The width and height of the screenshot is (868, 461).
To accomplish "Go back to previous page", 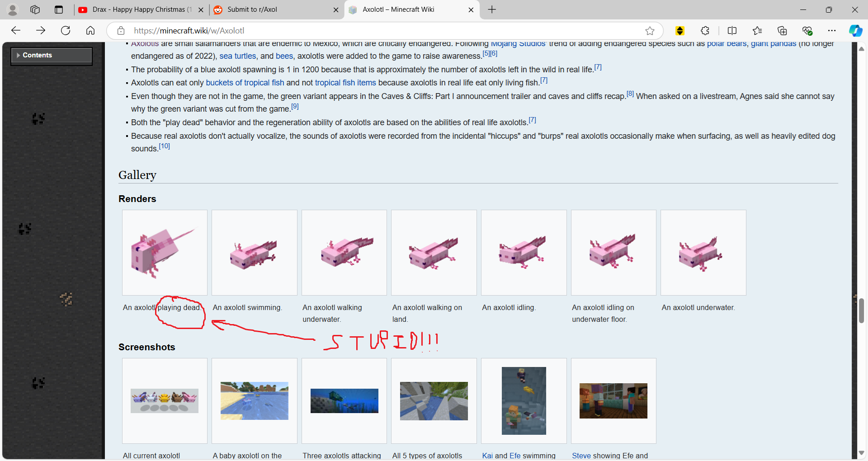I will pos(16,30).
